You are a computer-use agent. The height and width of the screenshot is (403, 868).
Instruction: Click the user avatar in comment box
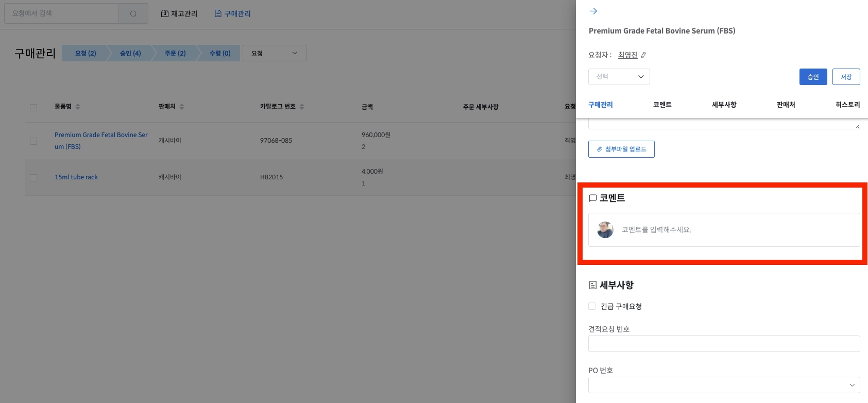605,230
